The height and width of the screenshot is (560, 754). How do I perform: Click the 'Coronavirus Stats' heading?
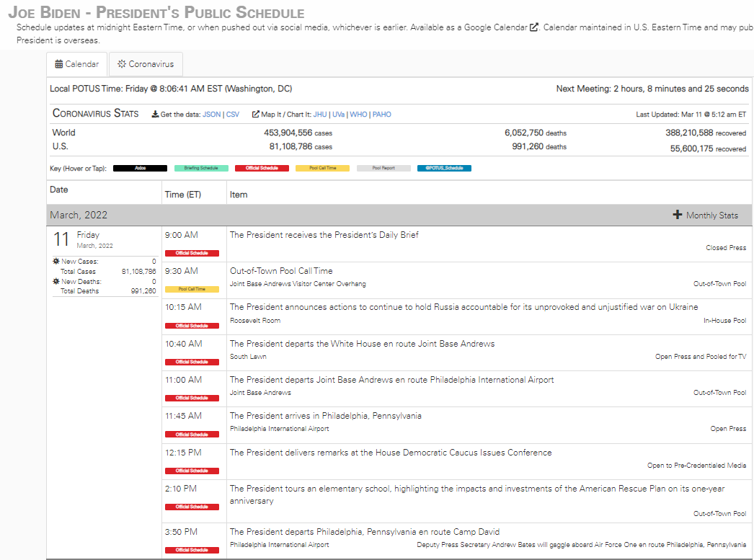(96, 113)
